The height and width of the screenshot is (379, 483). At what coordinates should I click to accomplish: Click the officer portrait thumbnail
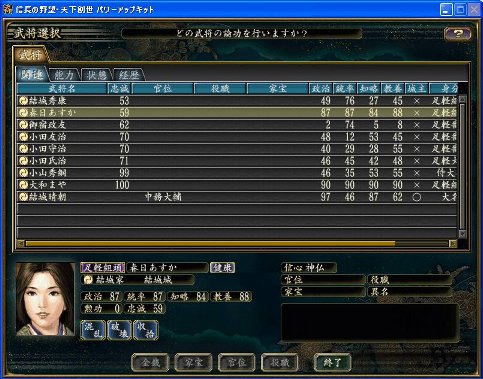pyautogui.click(x=45, y=299)
